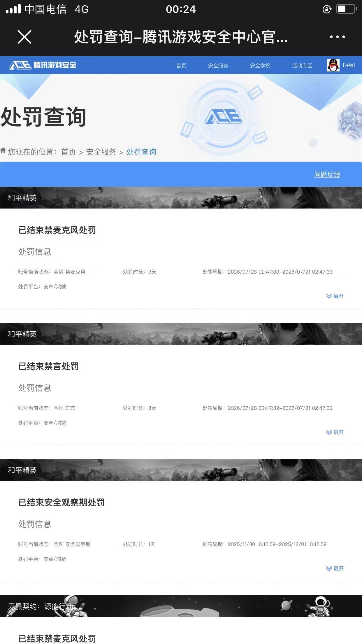Click the first 和平精英 game banner

click(181, 197)
